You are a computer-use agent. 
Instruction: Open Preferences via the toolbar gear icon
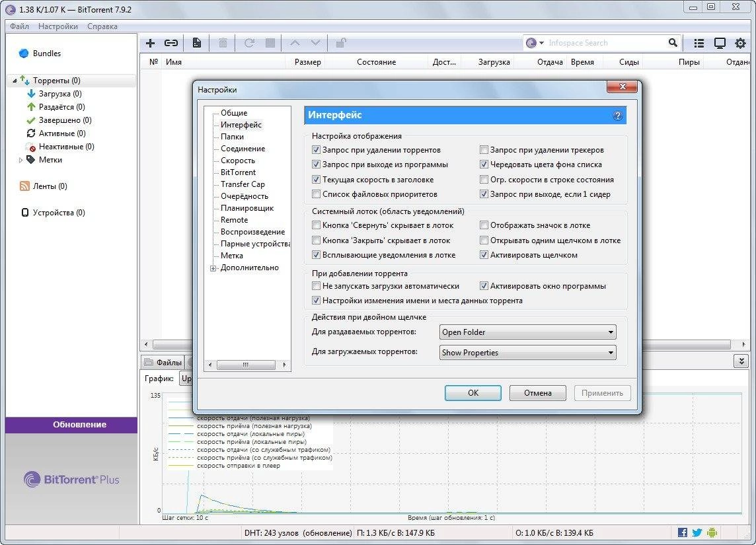741,44
